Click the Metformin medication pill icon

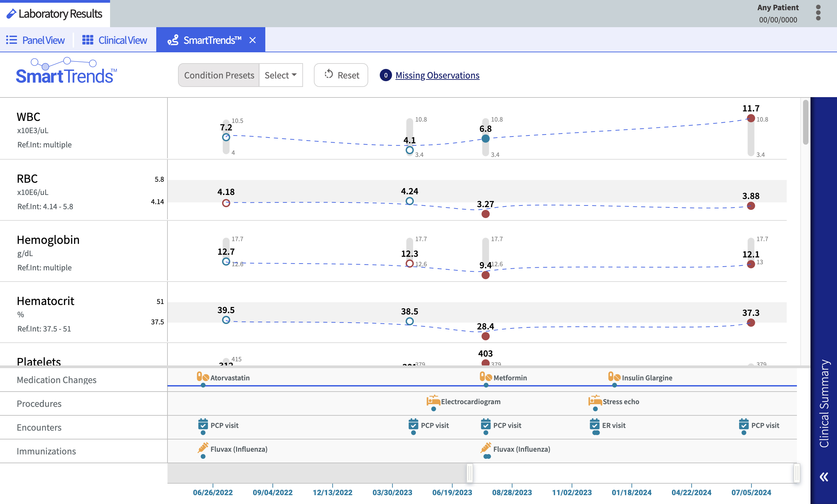click(486, 377)
